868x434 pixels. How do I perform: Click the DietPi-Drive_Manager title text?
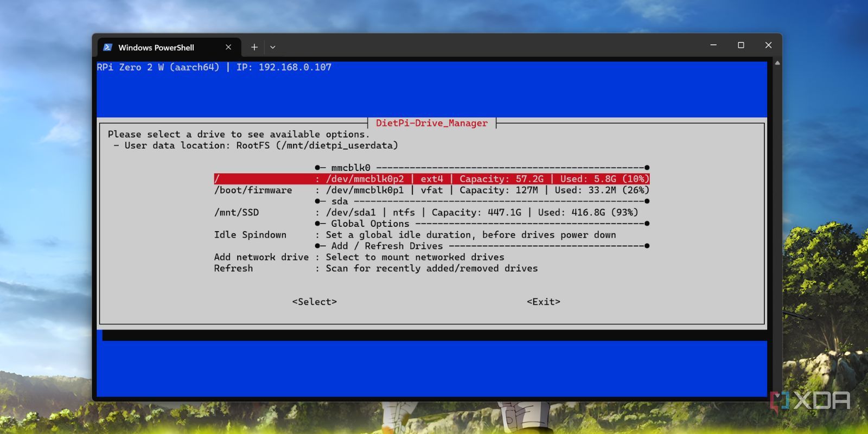click(432, 123)
